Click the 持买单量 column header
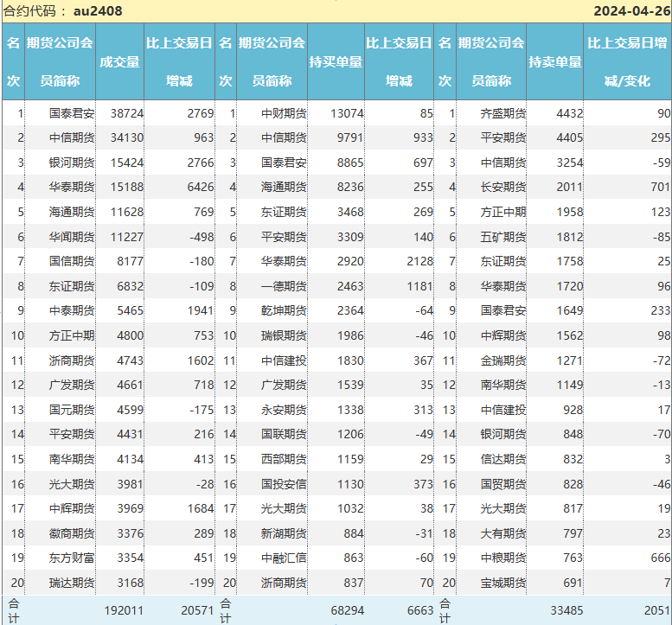This screenshot has width=672, height=625. click(x=336, y=61)
